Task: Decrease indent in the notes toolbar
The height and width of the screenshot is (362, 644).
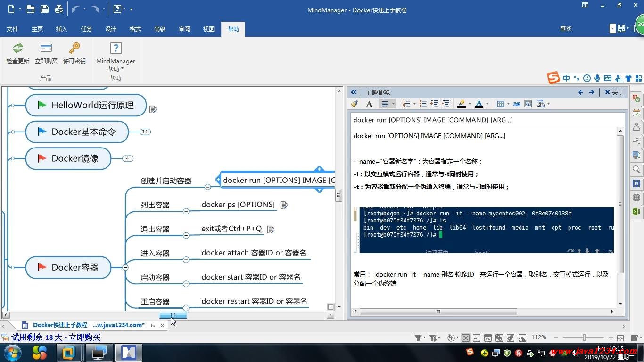Action: 434,104
